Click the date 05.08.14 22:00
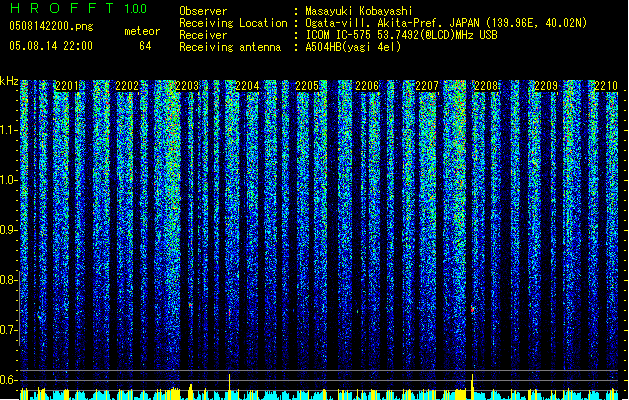 (x=51, y=46)
